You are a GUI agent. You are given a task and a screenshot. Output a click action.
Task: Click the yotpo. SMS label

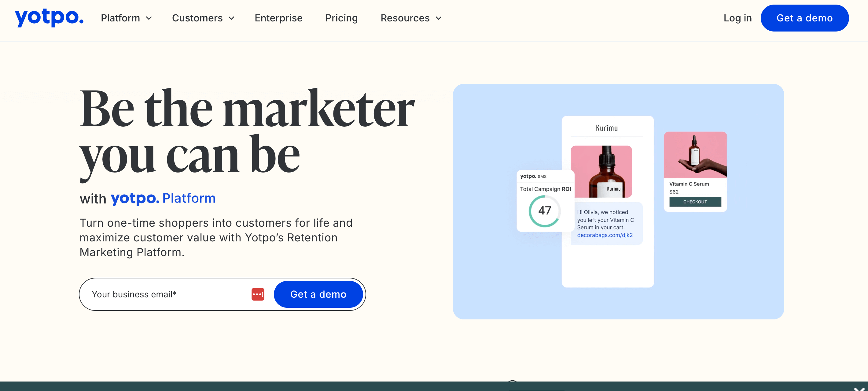(533, 176)
